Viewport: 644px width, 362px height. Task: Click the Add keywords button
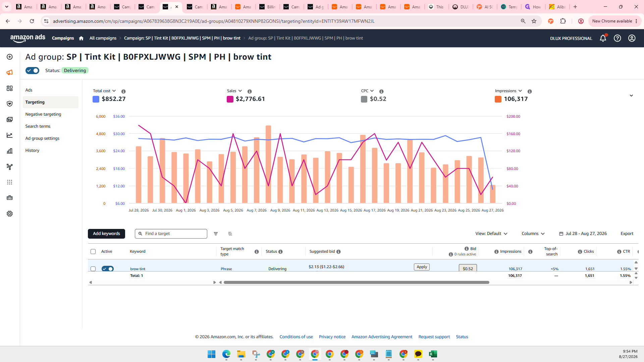(106, 234)
